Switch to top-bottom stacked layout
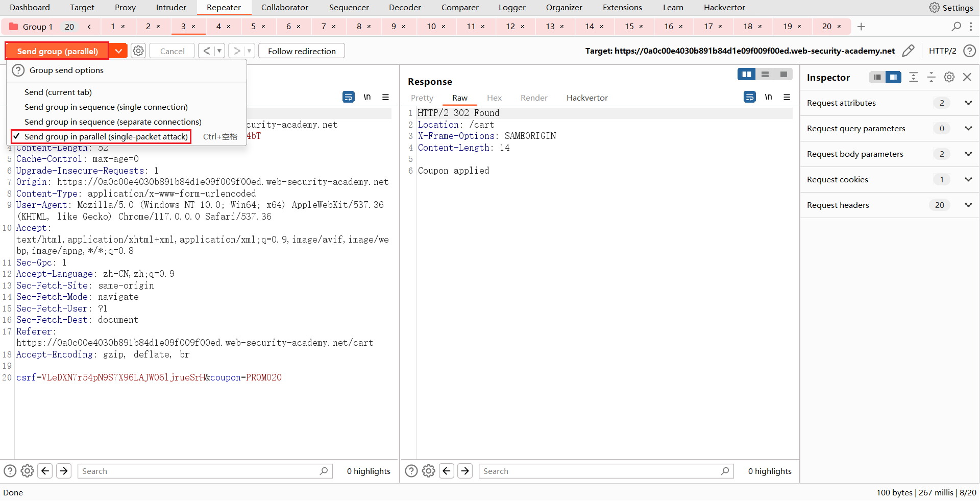The image size is (980, 501). [x=765, y=75]
